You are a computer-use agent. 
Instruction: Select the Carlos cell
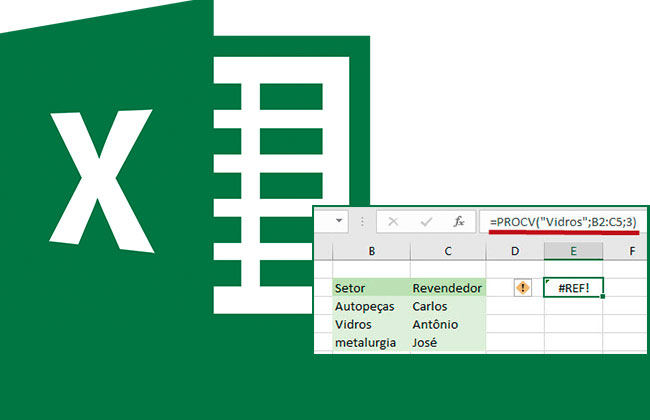point(448,306)
